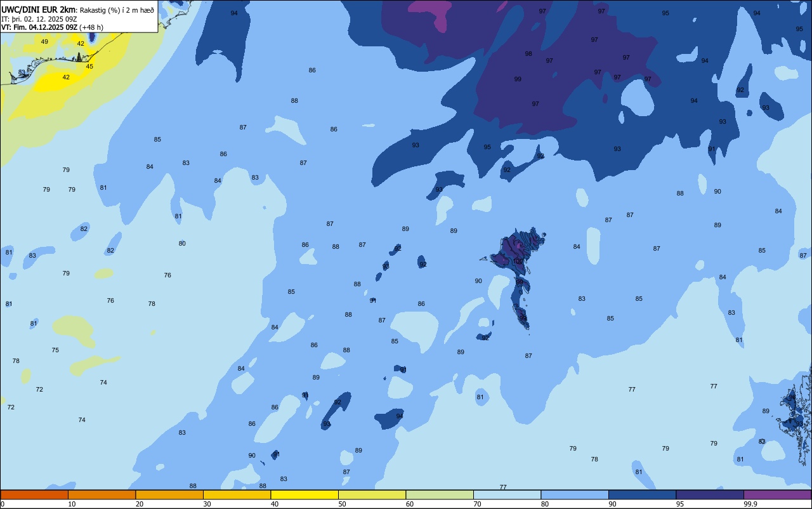The width and height of the screenshot is (812, 509).
Task: Click the "50" legend scale label
Action: point(342,504)
